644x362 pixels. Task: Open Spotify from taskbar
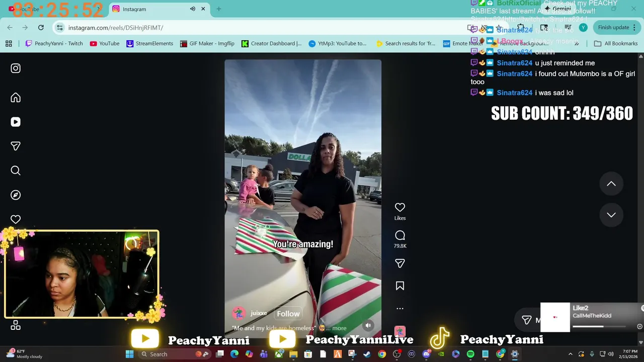470,354
